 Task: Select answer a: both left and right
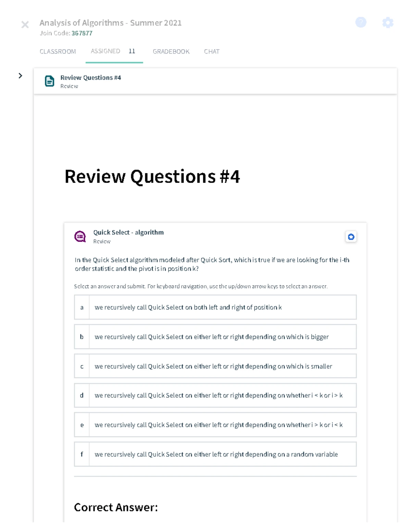click(215, 307)
